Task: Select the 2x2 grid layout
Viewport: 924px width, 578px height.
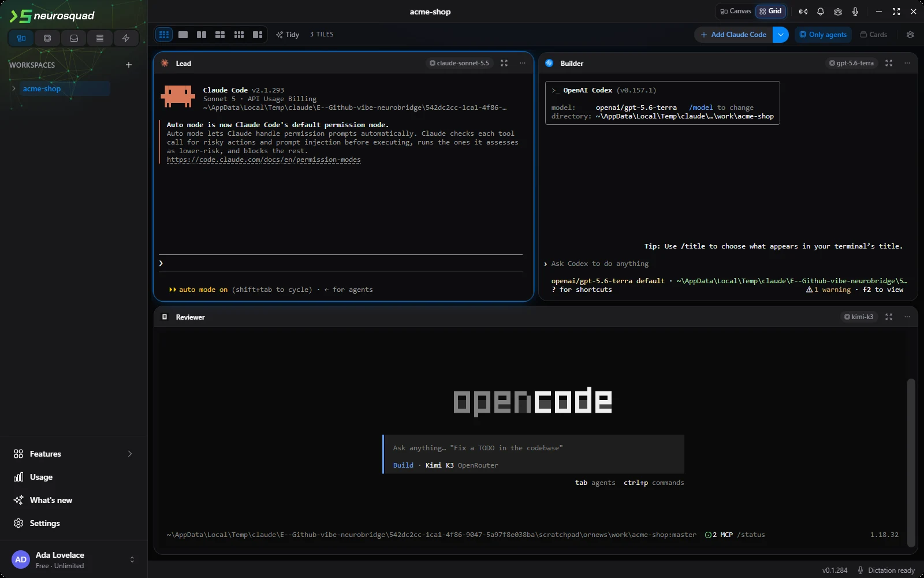Action: coord(220,35)
